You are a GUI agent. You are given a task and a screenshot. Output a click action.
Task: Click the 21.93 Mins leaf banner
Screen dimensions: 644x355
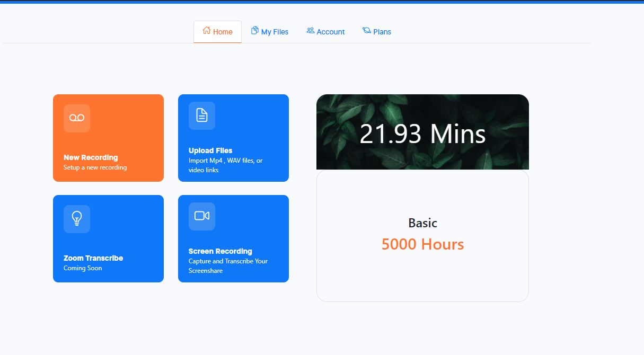pos(422,132)
